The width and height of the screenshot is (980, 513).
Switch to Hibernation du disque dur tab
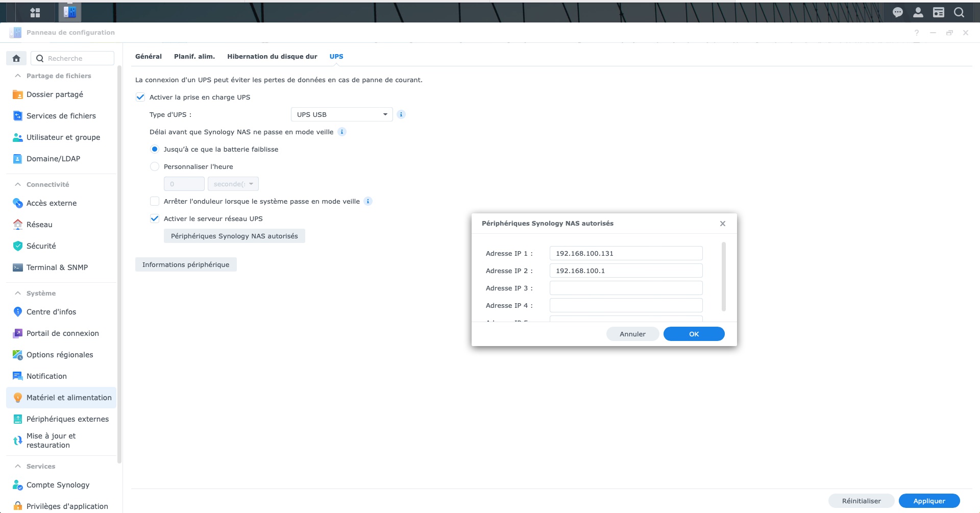272,56
